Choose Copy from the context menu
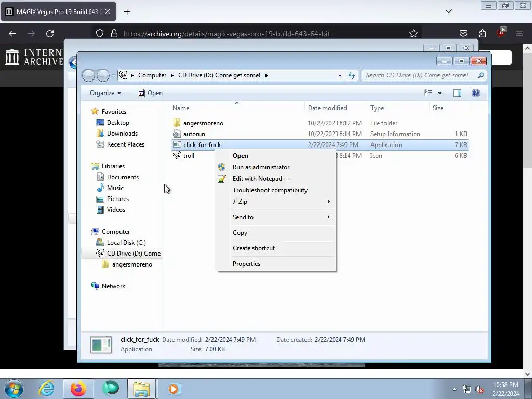Viewport: 532px width, 399px height. coord(275,233)
